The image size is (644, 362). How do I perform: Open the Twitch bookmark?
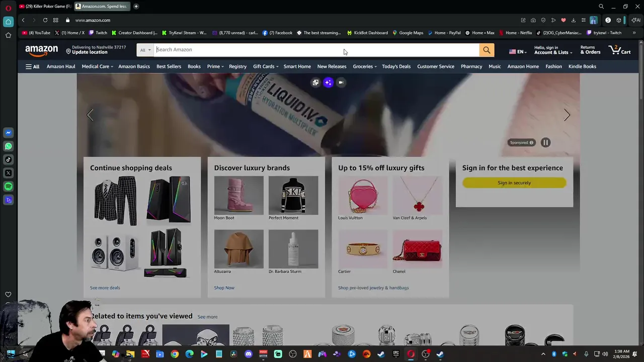pyautogui.click(x=98, y=33)
